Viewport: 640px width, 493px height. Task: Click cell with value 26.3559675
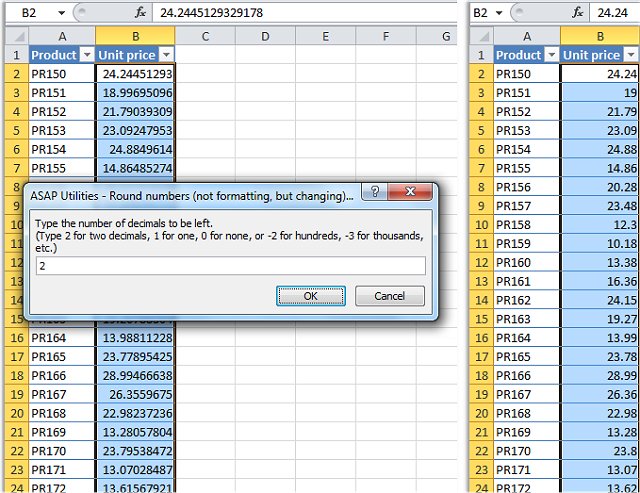[135, 395]
